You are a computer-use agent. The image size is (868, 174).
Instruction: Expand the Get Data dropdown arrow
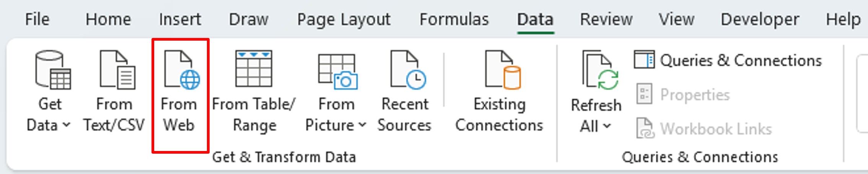[66, 125]
